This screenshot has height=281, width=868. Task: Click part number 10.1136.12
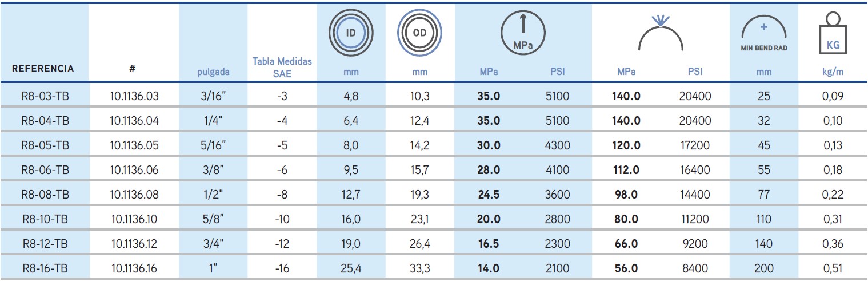(x=134, y=244)
